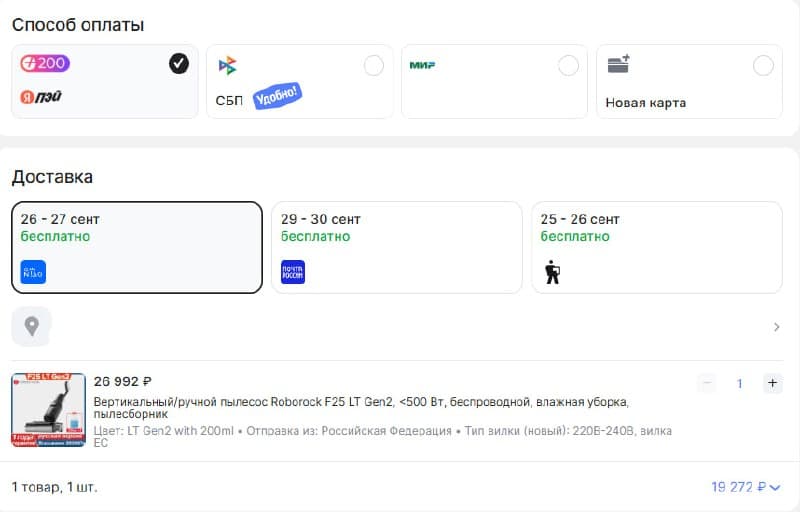Click бесплатно under 29 - 30 сент
Screen dimensions: 800x512
315,236
